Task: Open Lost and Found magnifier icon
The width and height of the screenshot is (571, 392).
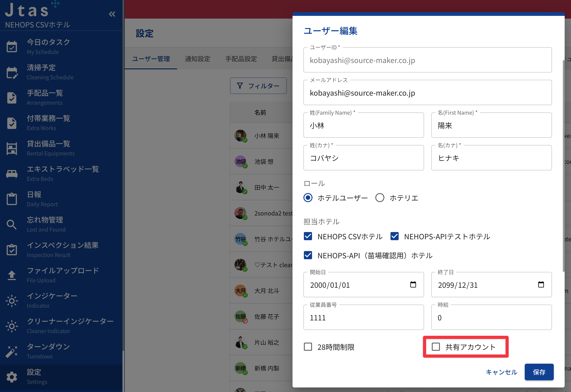Action: [12, 225]
